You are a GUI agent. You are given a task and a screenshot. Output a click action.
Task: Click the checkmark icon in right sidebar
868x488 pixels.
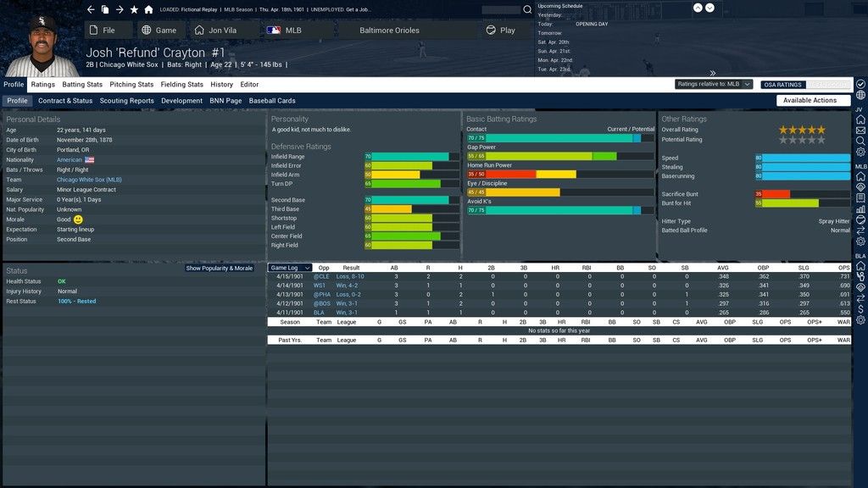pos(860,85)
